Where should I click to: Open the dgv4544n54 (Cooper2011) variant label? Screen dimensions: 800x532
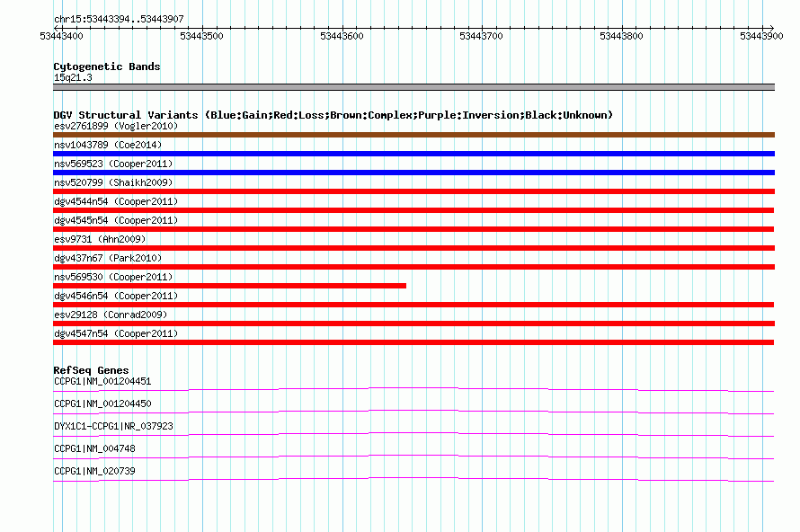click(x=116, y=201)
